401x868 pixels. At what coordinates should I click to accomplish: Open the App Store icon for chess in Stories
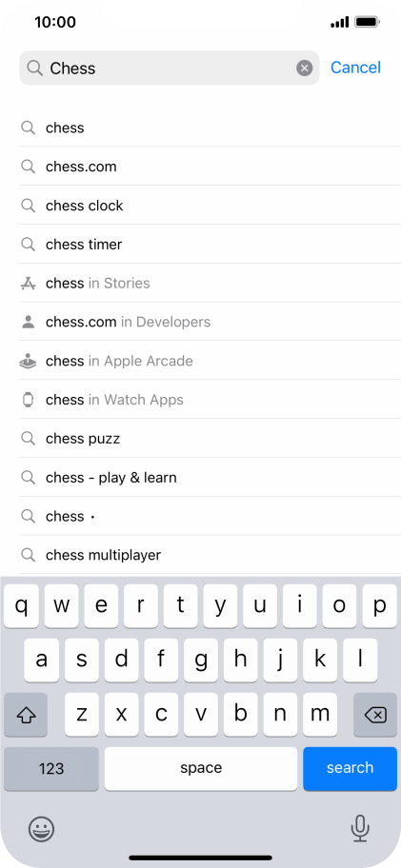pyautogui.click(x=29, y=284)
